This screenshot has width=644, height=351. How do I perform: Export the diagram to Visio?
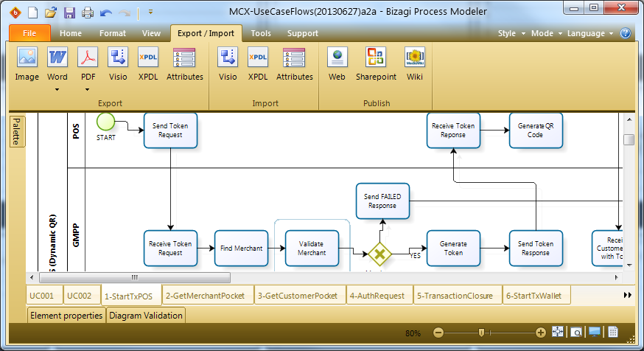coord(118,58)
